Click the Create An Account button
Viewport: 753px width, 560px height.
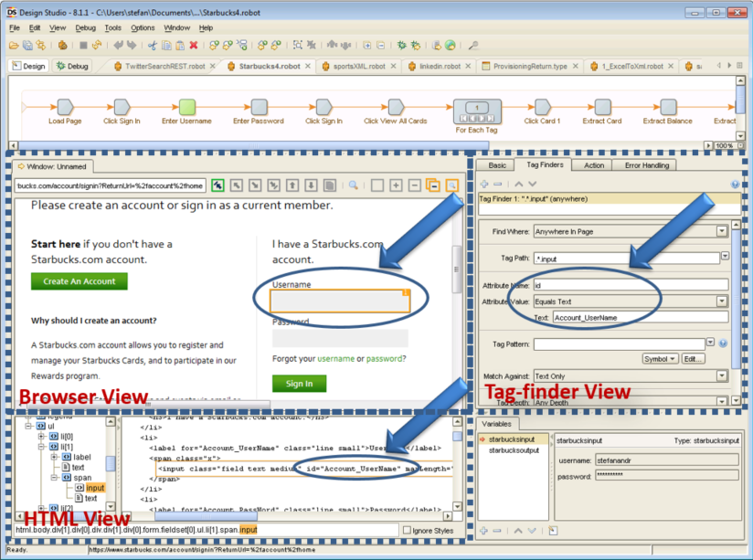(x=80, y=281)
